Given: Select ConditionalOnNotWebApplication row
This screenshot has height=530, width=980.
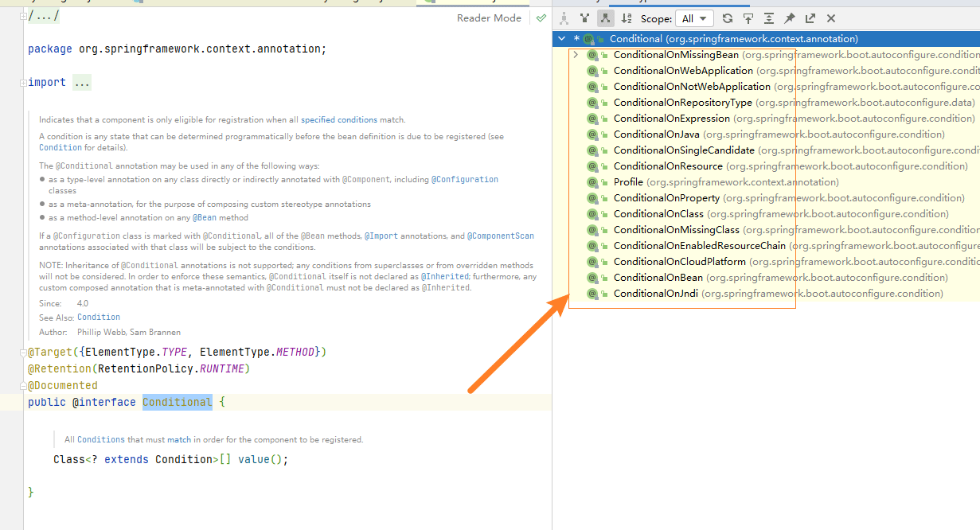Looking at the screenshot, I should 766,87.
